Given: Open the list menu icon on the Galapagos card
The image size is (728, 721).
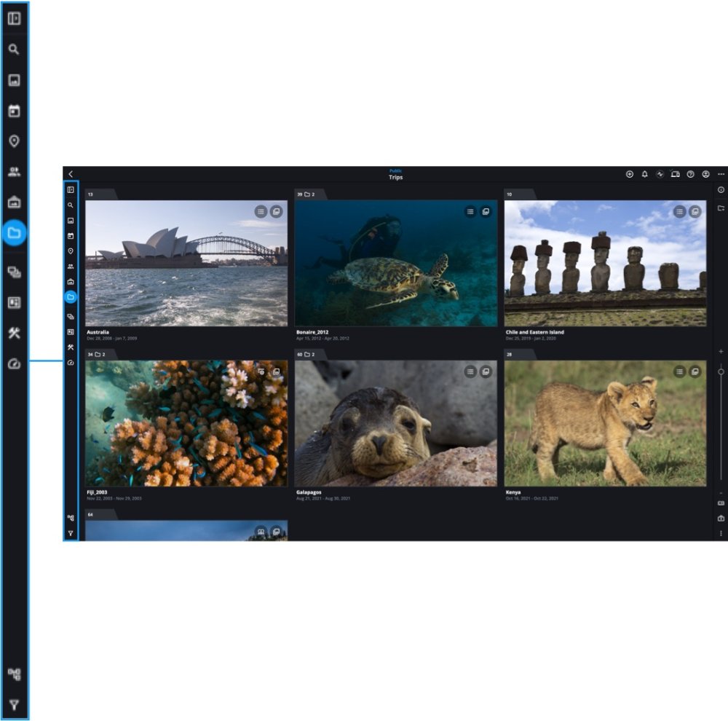Looking at the screenshot, I should (470, 371).
